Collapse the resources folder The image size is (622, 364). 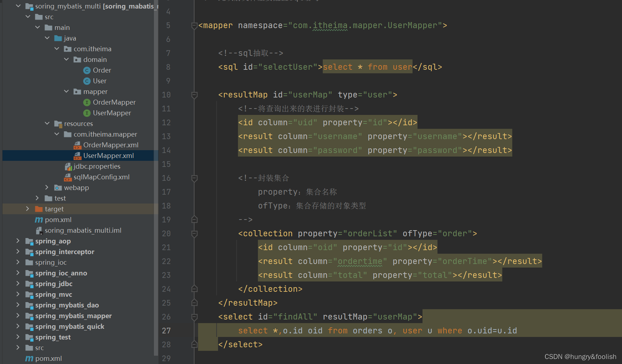tap(47, 123)
